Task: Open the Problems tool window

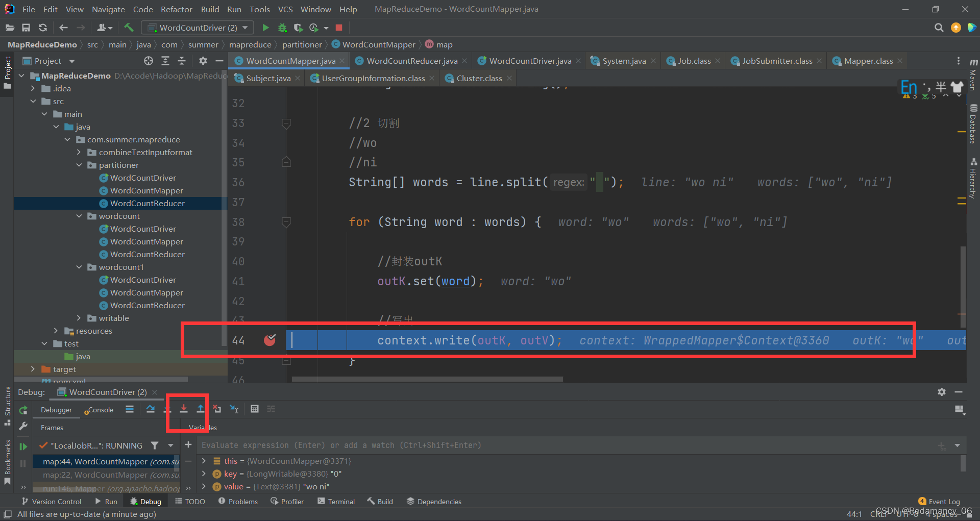Action: 238,502
